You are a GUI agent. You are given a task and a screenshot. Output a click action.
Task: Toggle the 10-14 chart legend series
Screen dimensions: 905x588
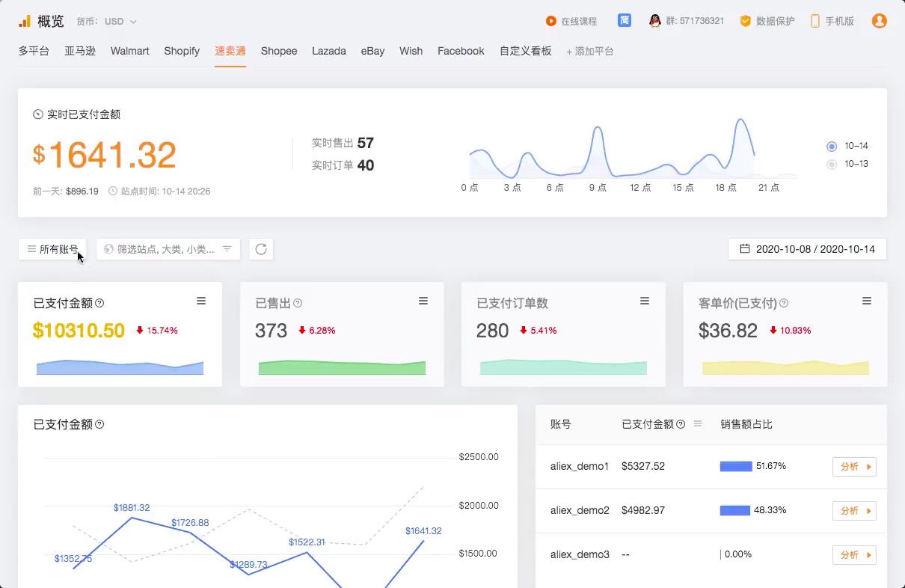tap(832, 146)
